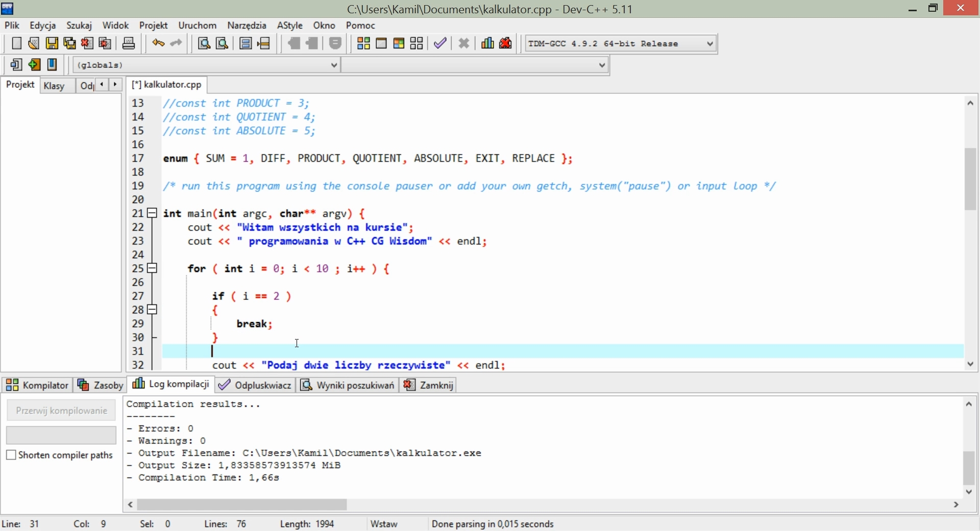Open the find in files tool
The image size is (980, 531).
pos(222,43)
